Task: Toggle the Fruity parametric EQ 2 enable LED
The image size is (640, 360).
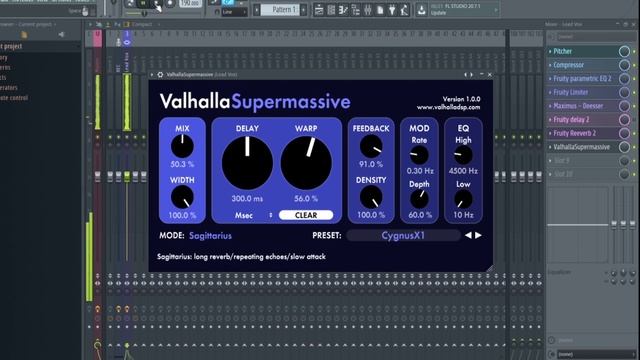Action: click(x=634, y=79)
